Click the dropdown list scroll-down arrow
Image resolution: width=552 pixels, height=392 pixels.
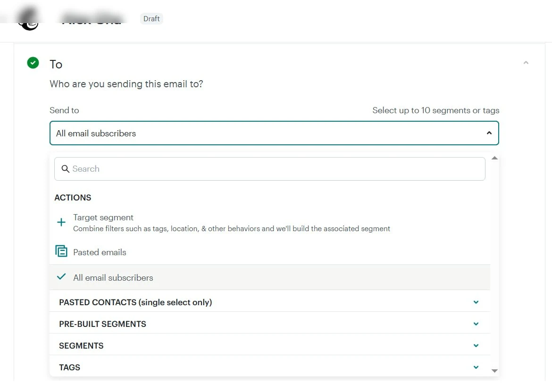494,371
